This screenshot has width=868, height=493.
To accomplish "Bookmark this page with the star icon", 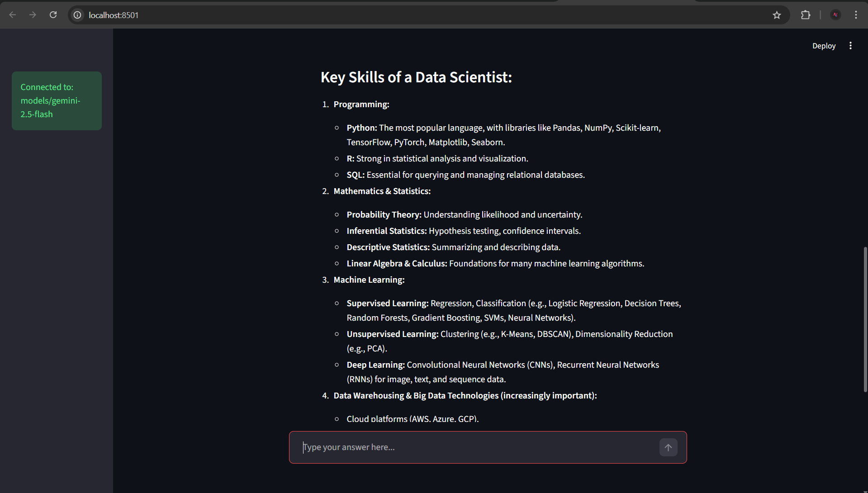I will tap(777, 15).
